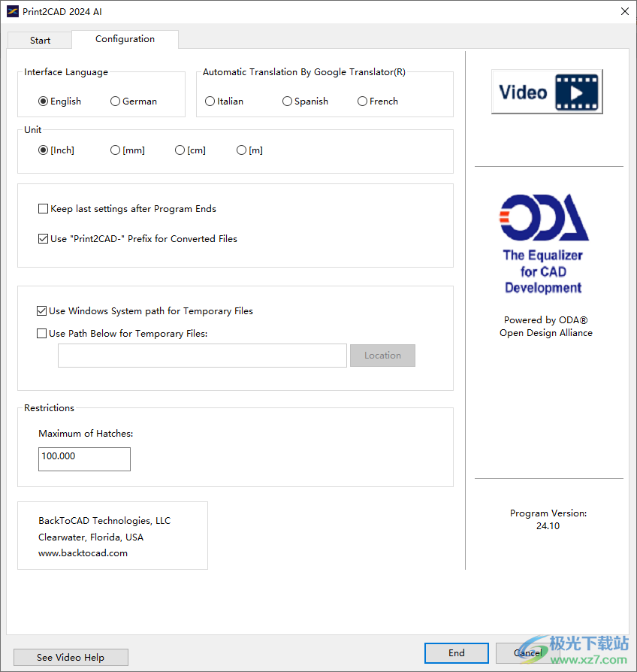This screenshot has width=637, height=672.
Task: Toggle Use Windows System path for Temporary Files
Action: 145,310
